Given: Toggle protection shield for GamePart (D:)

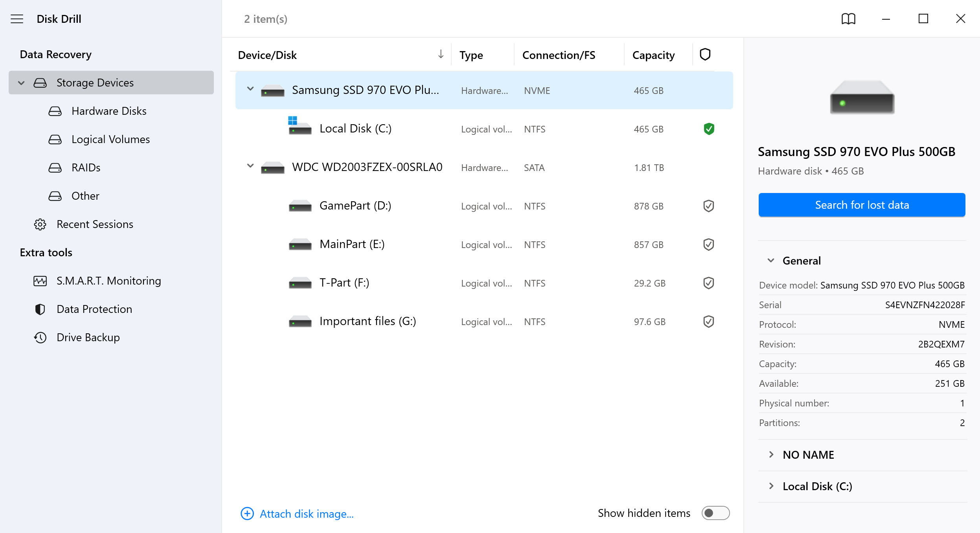Looking at the screenshot, I should tap(708, 206).
